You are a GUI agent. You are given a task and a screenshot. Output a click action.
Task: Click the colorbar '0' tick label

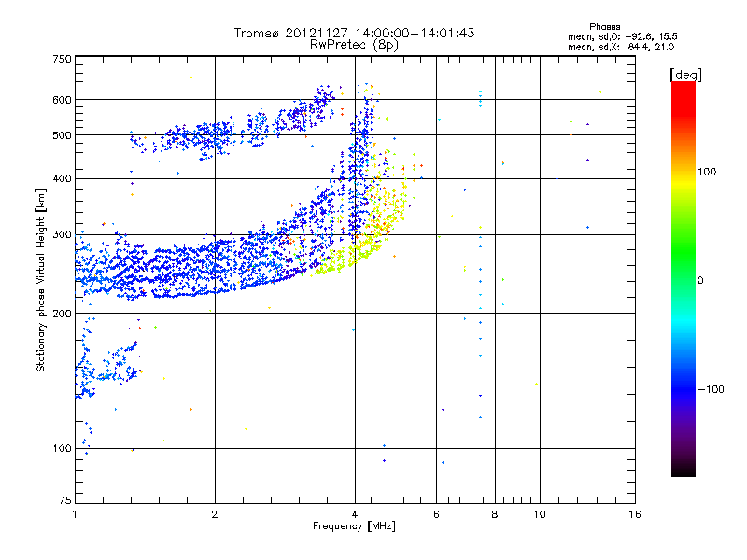coord(700,281)
